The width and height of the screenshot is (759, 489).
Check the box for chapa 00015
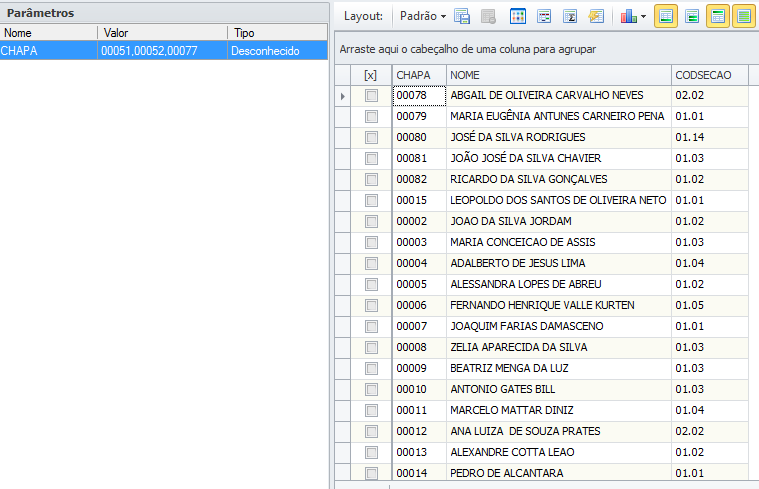pyautogui.click(x=371, y=200)
